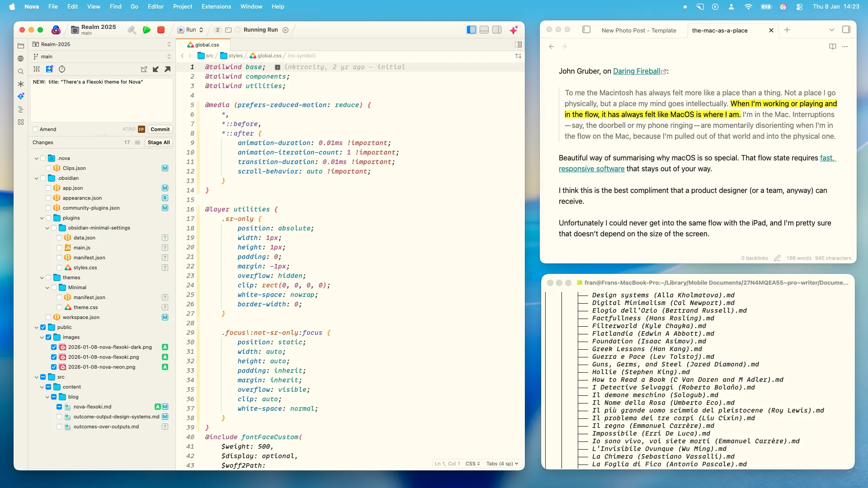This screenshot has width=868, height=488.
Task: Open the CSS syntax selector in status bar
Action: (472, 464)
